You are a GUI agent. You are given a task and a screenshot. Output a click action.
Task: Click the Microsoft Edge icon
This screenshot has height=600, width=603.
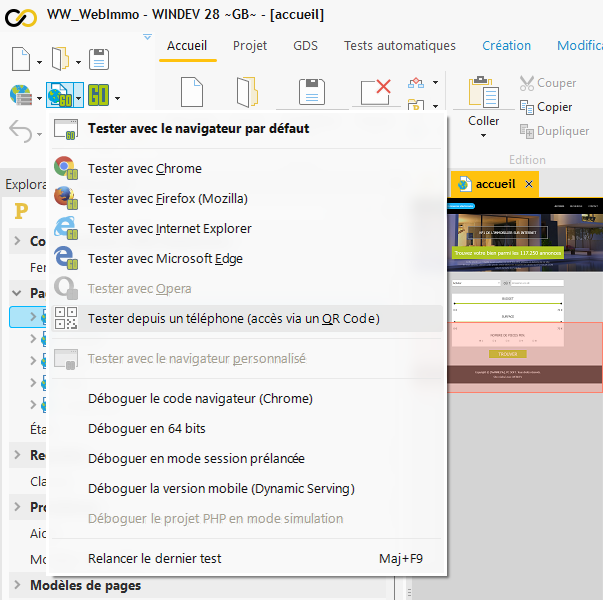(x=66, y=259)
